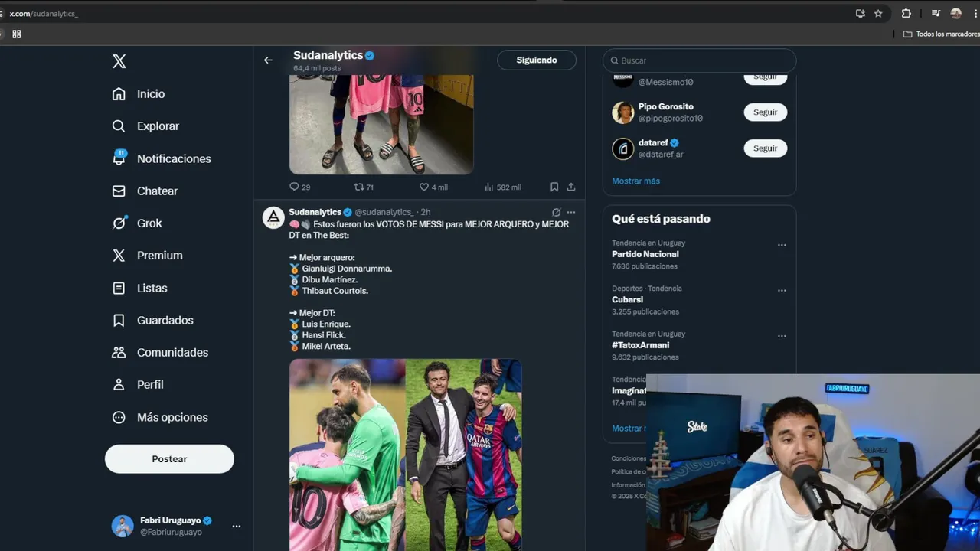Open dataref profile name

click(653, 143)
